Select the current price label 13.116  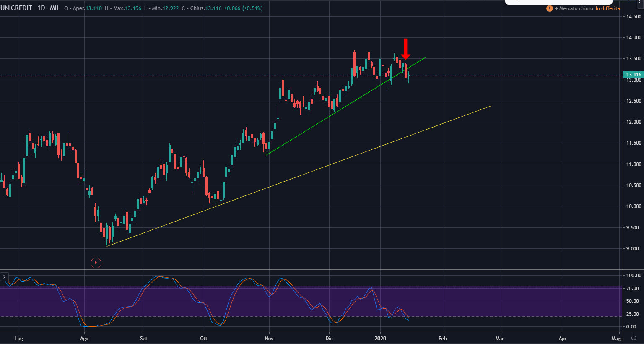pos(633,75)
